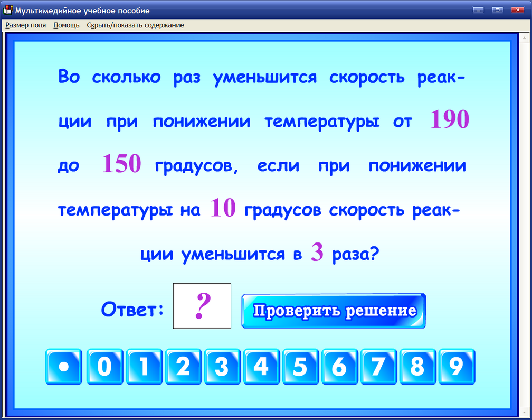This screenshot has width=532, height=420.
Task: Click the dot decimal button on the keypad
Action: [x=63, y=366]
